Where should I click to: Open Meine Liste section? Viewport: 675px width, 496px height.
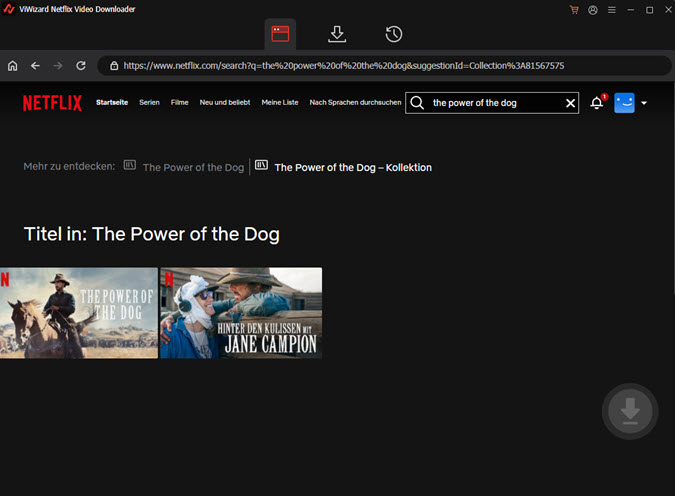coord(280,102)
